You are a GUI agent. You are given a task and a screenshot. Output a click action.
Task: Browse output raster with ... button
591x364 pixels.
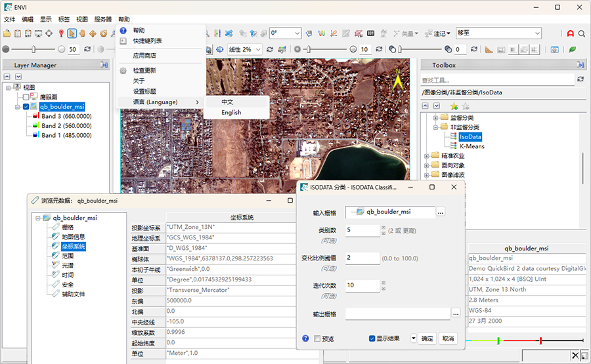(x=455, y=313)
